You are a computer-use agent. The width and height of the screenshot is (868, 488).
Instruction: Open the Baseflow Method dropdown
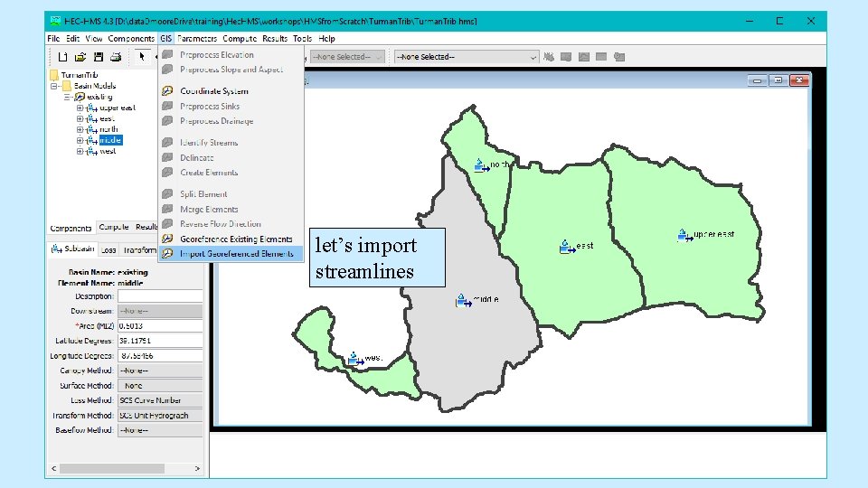pyautogui.click(x=160, y=430)
